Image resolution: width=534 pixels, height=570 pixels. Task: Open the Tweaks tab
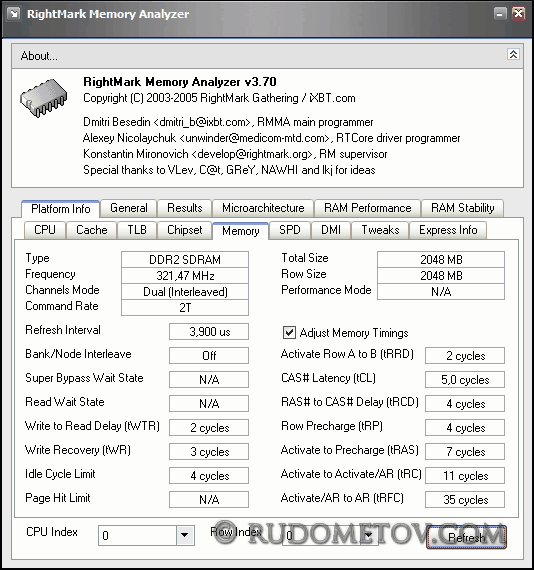[380, 230]
